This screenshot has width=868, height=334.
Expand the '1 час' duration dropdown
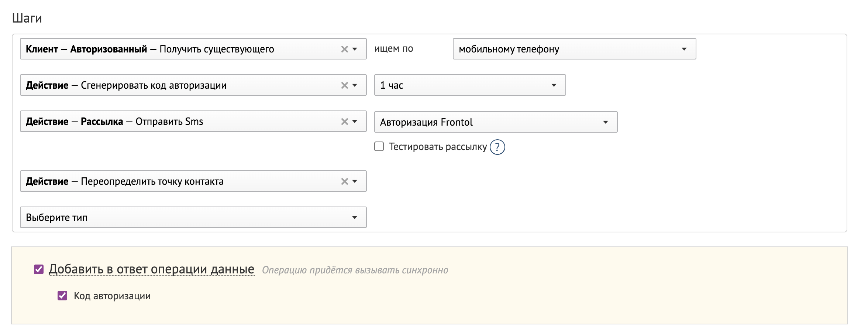point(469,85)
